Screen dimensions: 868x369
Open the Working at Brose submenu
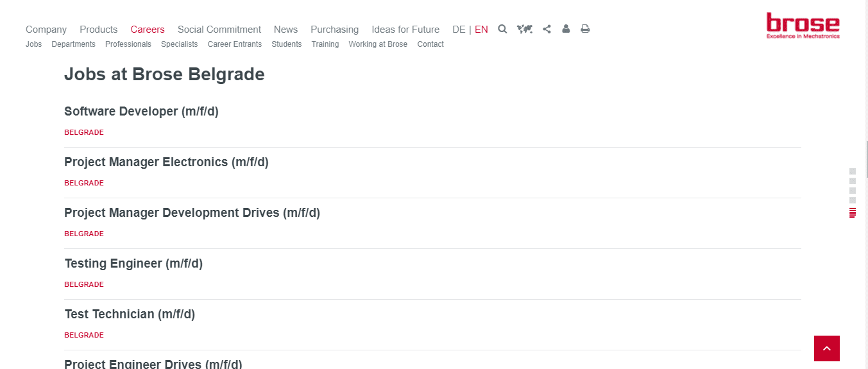[378, 44]
